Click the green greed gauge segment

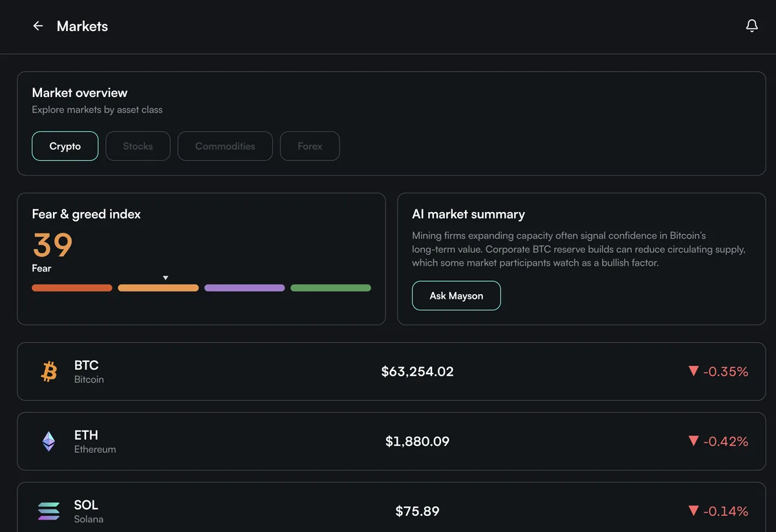pyautogui.click(x=330, y=288)
